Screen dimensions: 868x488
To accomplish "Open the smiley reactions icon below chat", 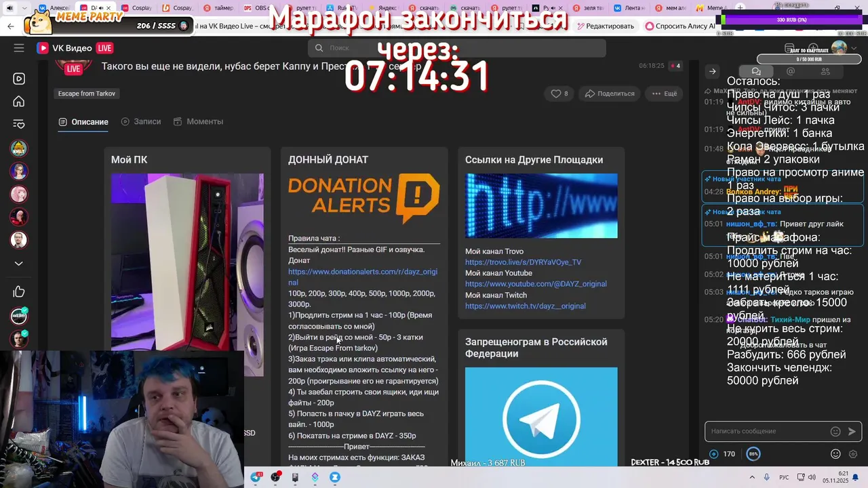I will (835, 454).
